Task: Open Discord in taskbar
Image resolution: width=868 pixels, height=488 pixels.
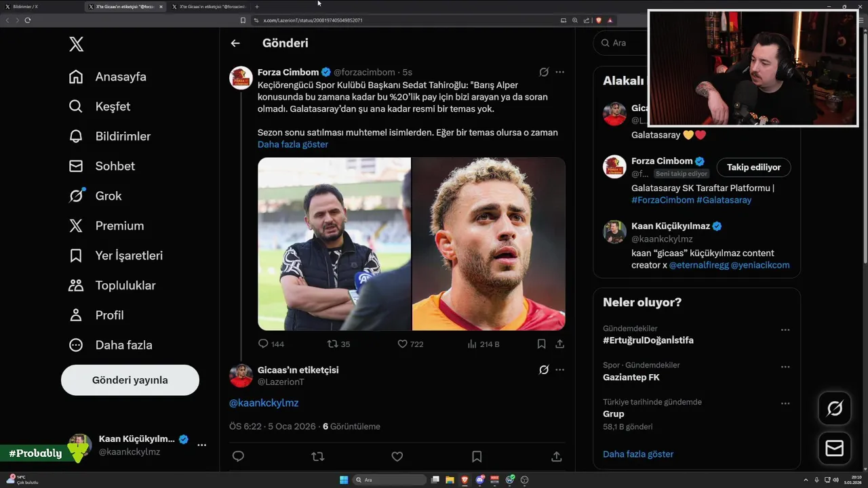Action: click(480, 480)
